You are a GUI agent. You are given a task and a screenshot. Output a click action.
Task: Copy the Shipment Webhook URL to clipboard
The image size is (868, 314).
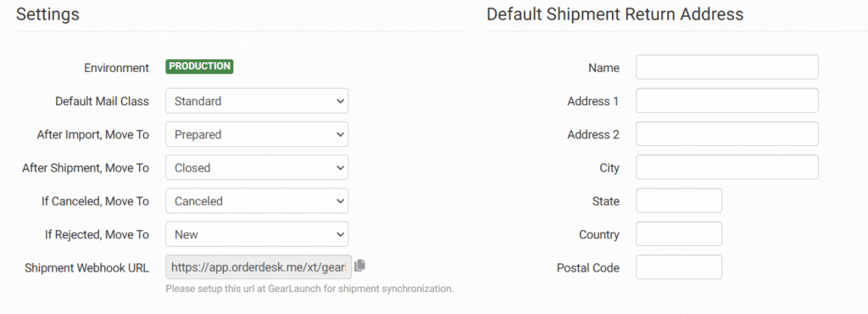359,266
